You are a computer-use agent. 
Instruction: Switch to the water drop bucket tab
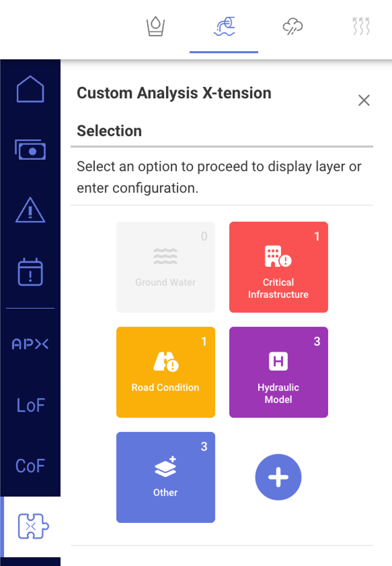coord(155,27)
